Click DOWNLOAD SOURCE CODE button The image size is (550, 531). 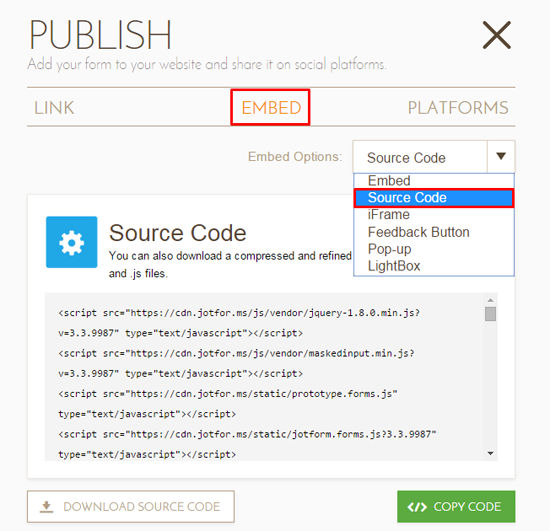(x=130, y=506)
